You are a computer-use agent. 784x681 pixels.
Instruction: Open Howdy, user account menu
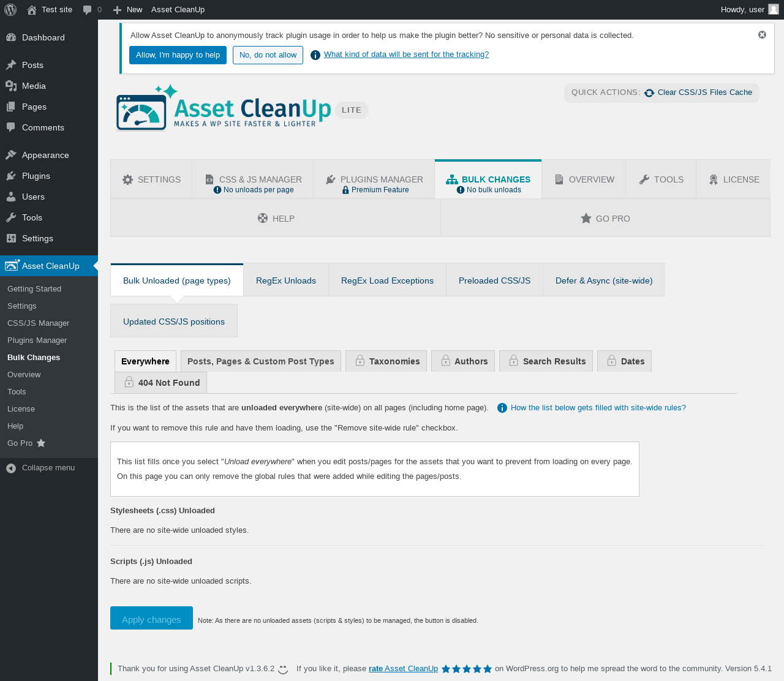point(750,10)
